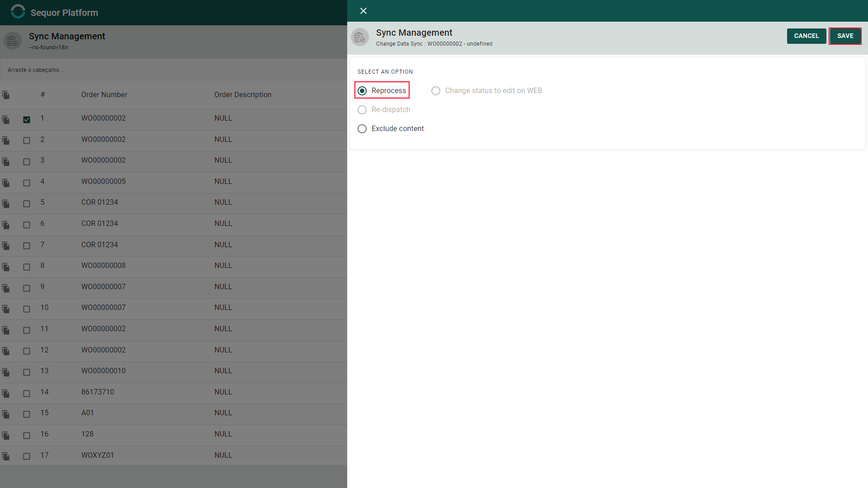Click the copy icon for row 13
The height and width of the screenshot is (488, 868).
point(6,372)
